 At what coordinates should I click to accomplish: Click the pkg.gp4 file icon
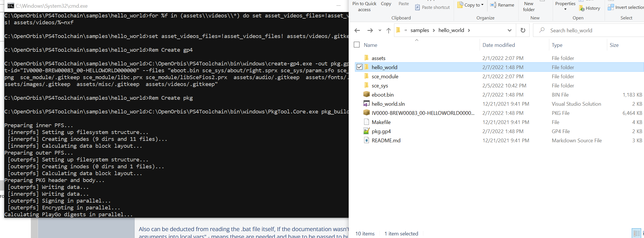(366, 131)
